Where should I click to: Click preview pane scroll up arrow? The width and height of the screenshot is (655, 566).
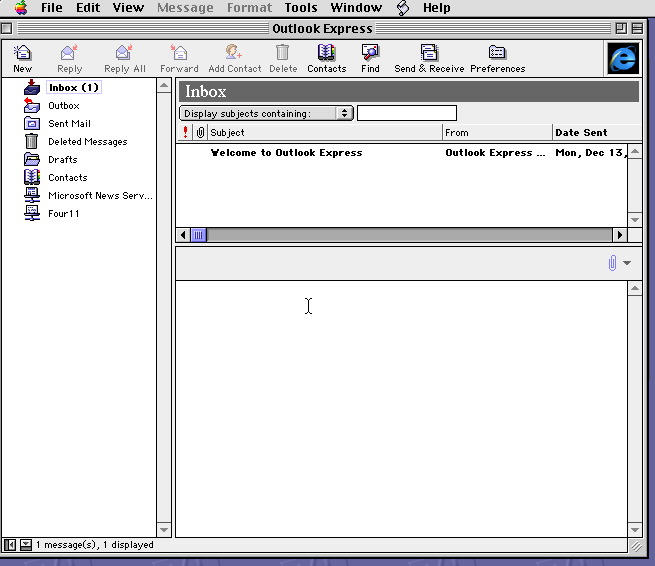(635, 288)
